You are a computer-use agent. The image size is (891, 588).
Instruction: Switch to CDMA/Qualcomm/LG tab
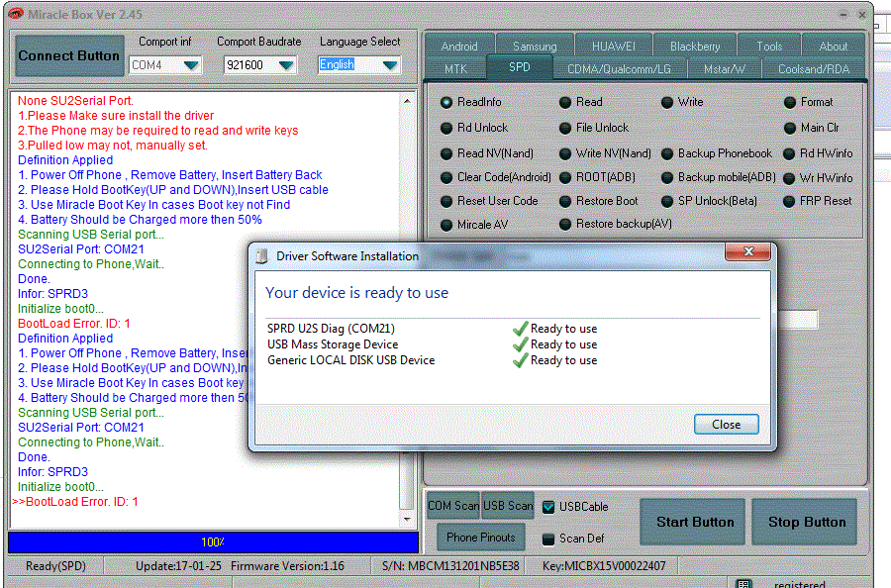click(619, 68)
